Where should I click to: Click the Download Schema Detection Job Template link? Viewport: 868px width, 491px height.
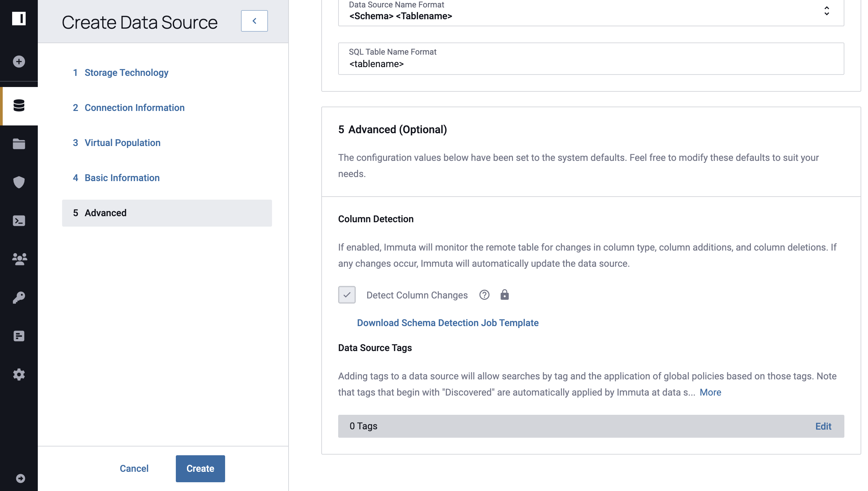[448, 322]
